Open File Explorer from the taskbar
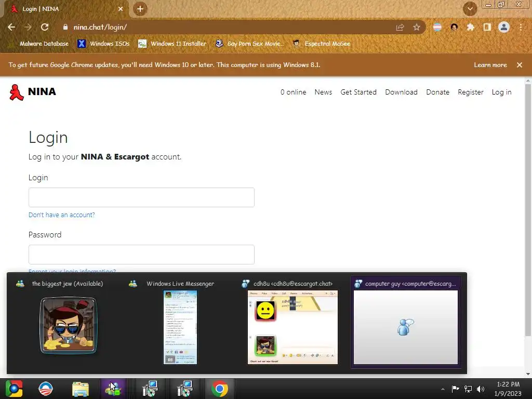 81,389
